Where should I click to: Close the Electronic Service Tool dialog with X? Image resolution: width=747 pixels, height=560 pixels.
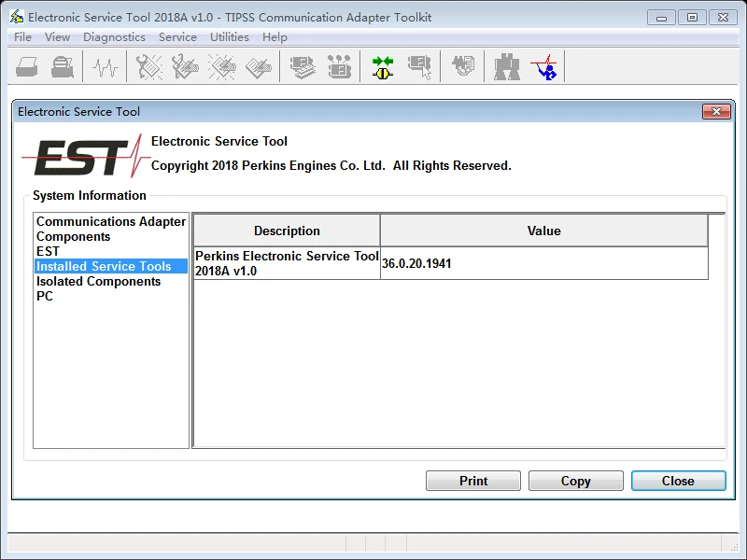[716, 111]
